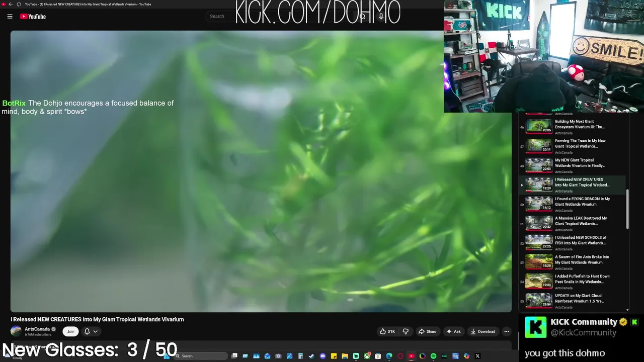This screenshot has height=362, width=644.
Task: Download this video
Action: 483,331
